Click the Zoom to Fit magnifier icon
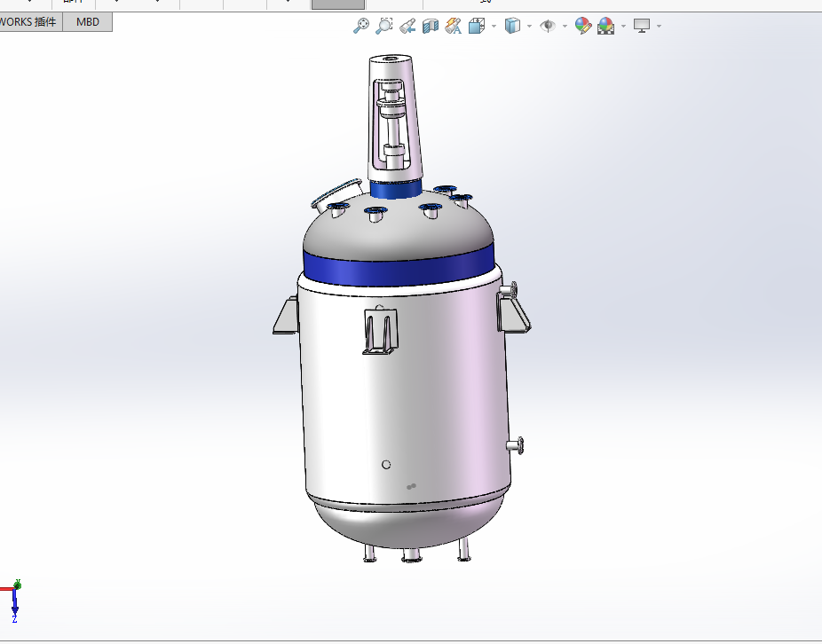Image resolution: width=822 pixels, height=644 pixels. [360, 25]
